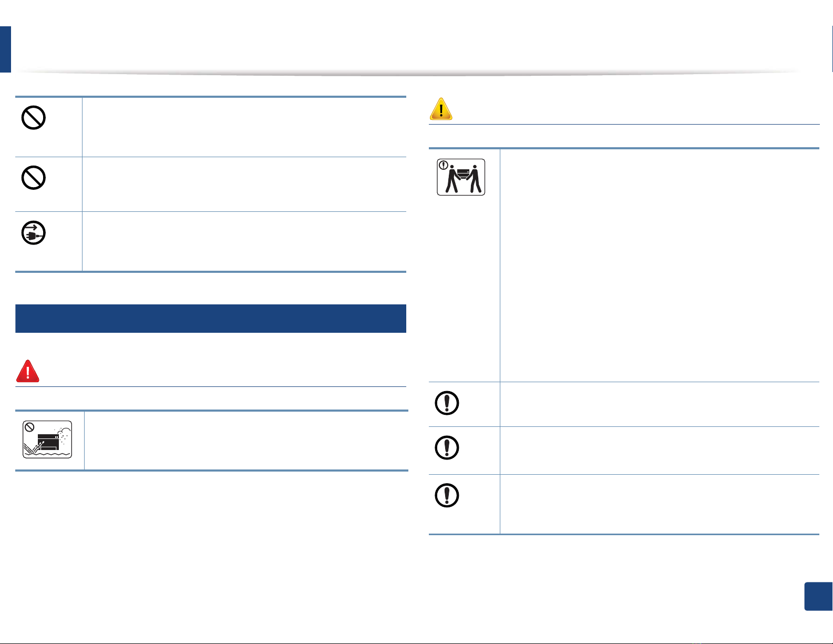Click the text cell beside the unplug icon
The image size is (833, 644).
coord(244,242)
